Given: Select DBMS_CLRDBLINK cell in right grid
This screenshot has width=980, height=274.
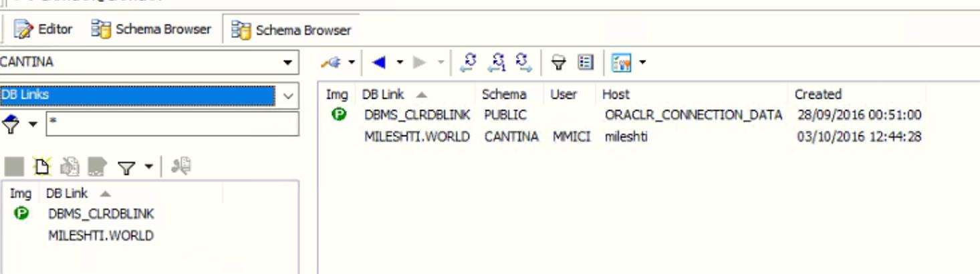Looking at the screenshot, I should pos(417,115).
